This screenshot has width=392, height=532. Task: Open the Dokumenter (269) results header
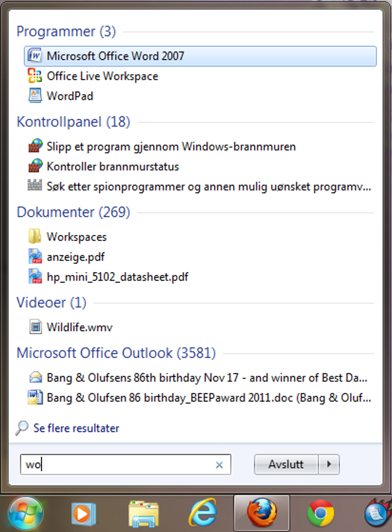[73, 212]
